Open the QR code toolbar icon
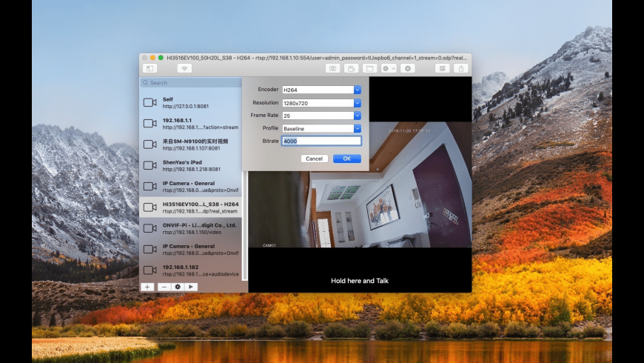 coord(443,69)
